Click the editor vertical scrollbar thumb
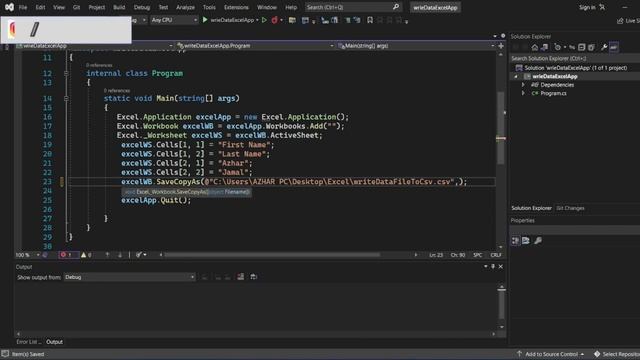Image resolution: width=640 pixels, height=360 pixels. click(500, 127)
